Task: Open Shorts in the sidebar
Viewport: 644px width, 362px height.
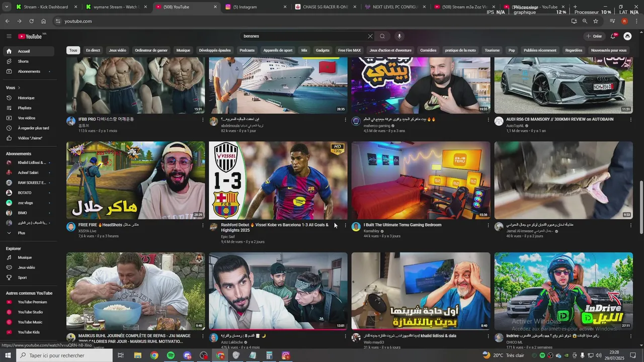Action: [x=28, y=61]
